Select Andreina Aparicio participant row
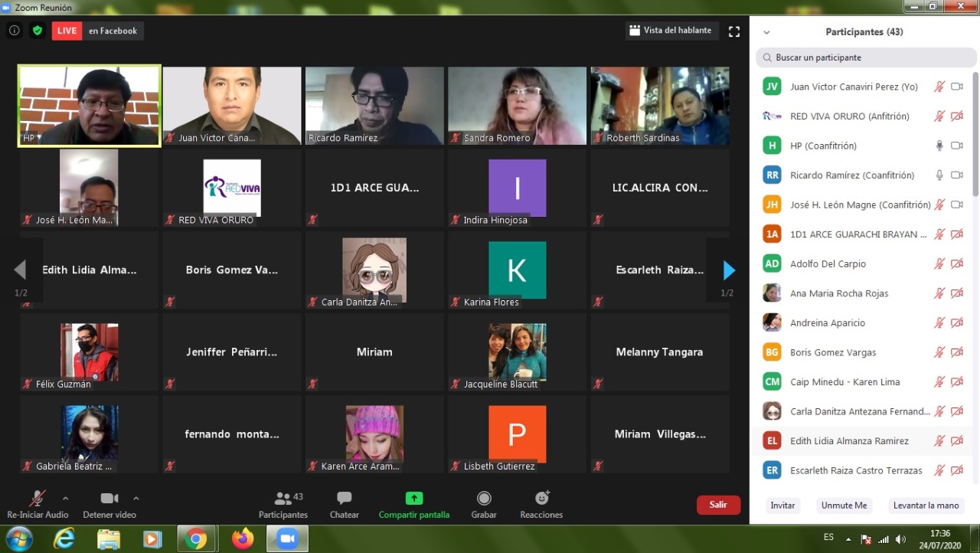 tap(863, 322)
